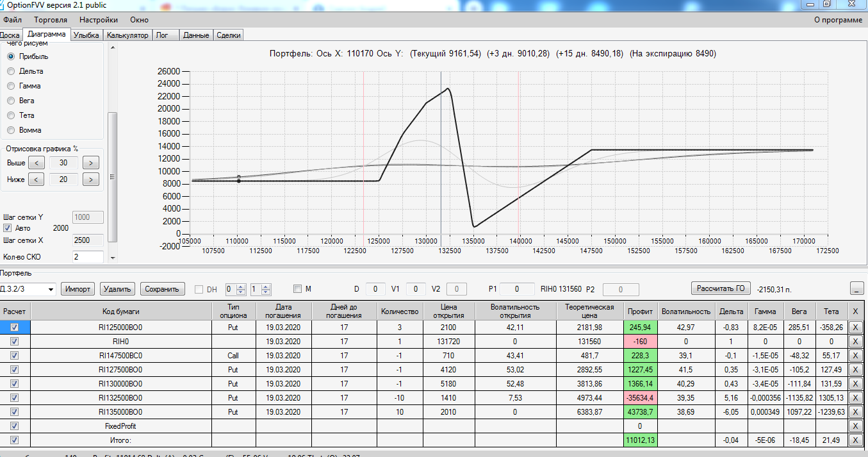
Task: Click the Код бумаги column header
Action: (x=121, y=312)
